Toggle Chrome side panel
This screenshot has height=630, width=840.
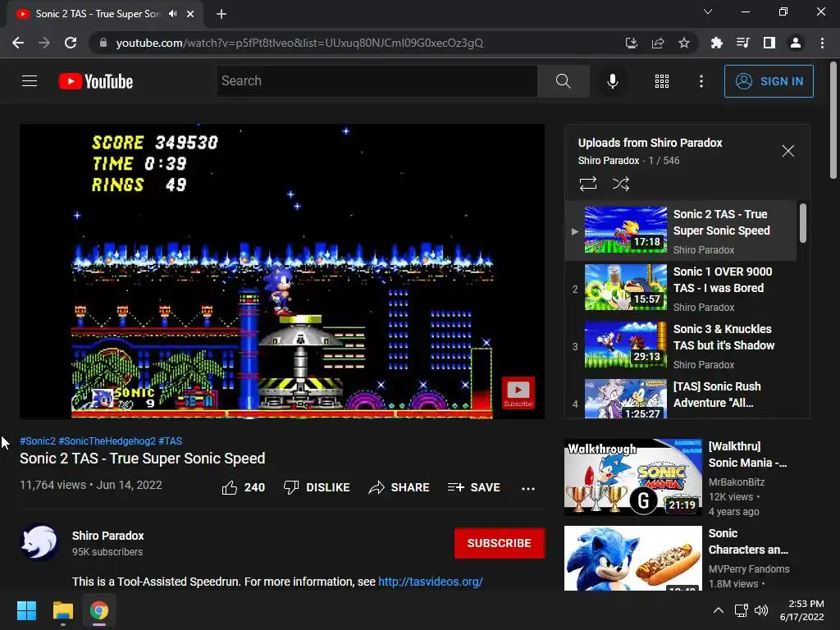769,43
